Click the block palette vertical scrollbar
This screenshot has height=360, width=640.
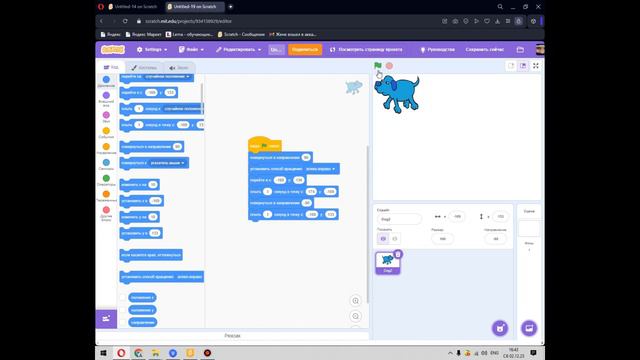pyautogui.click(x=202, y=98)
